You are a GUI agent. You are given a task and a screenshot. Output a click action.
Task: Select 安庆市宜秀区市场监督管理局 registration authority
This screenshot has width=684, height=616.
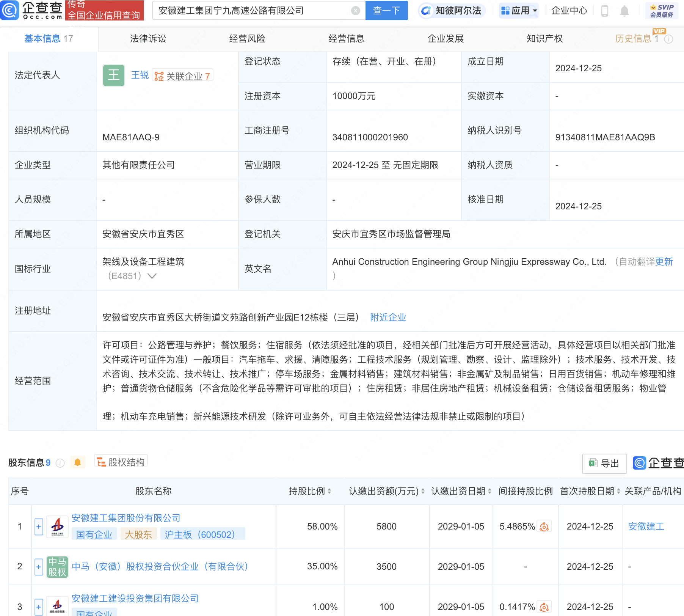click(x=391, y=234)
